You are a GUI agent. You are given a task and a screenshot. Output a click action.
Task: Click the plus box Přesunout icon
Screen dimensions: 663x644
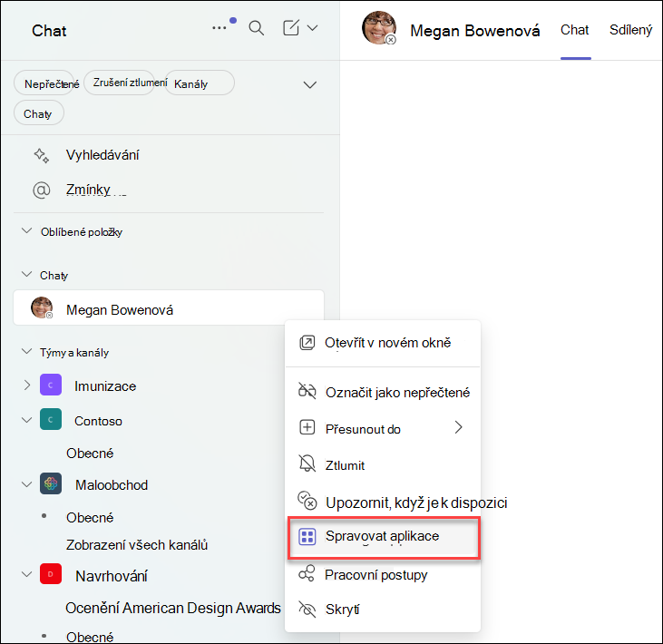pos(307,427)
